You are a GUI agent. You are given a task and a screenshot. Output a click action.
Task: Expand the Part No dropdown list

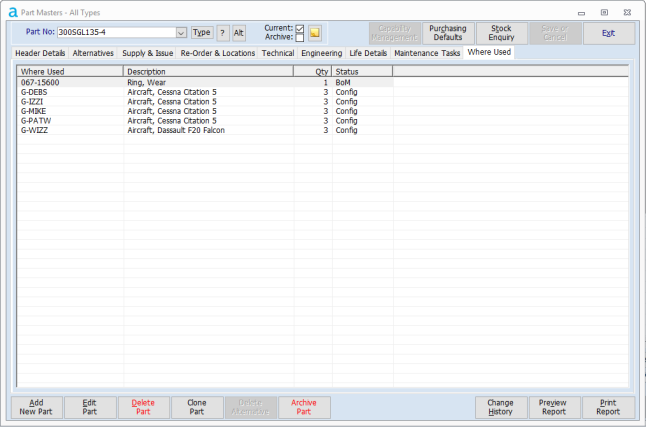[x=181, y=33]
